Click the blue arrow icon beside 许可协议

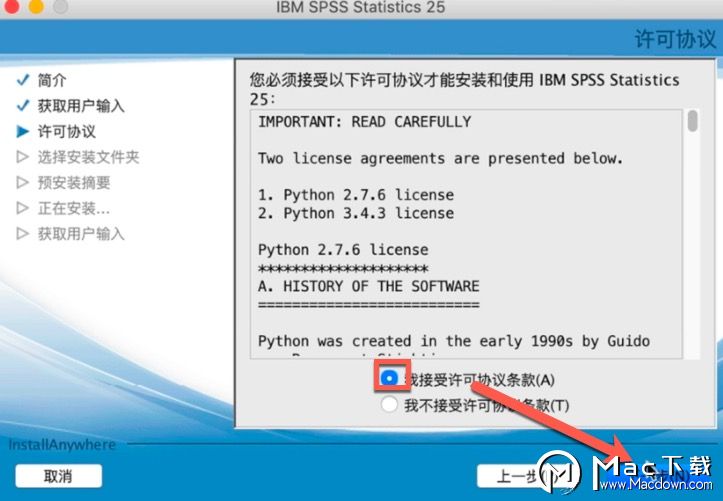point(23,131)
